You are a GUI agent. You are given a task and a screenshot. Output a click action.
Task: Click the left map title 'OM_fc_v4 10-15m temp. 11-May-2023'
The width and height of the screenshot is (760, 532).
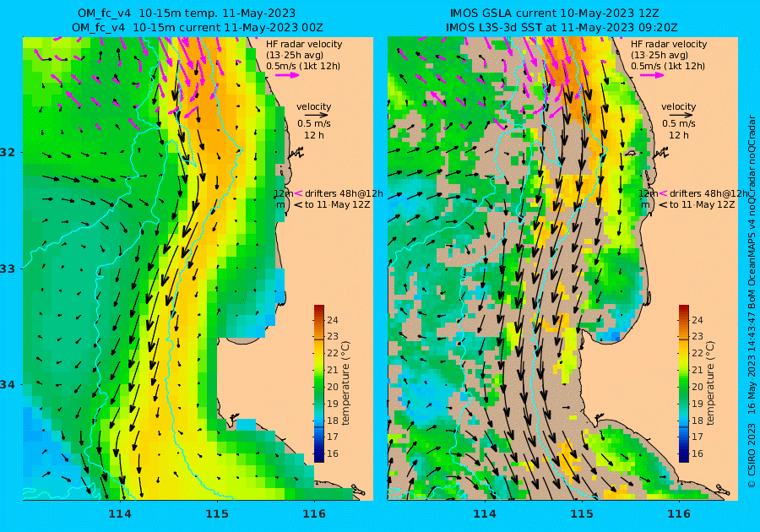(x=186, y=14)
